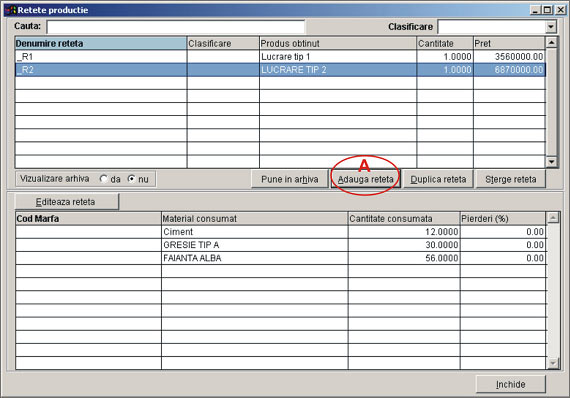Select the FAIANTA ALBA material row
The height and width of the screenshot is (398, 570).
pos(281,258)
